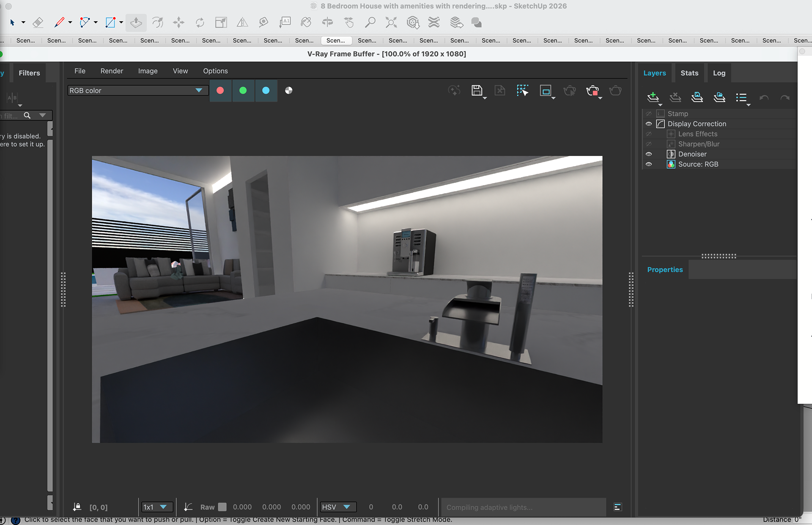The image size is (812, 525).
Task: Select the Lens Effects layer
Action: pos(697,134)
